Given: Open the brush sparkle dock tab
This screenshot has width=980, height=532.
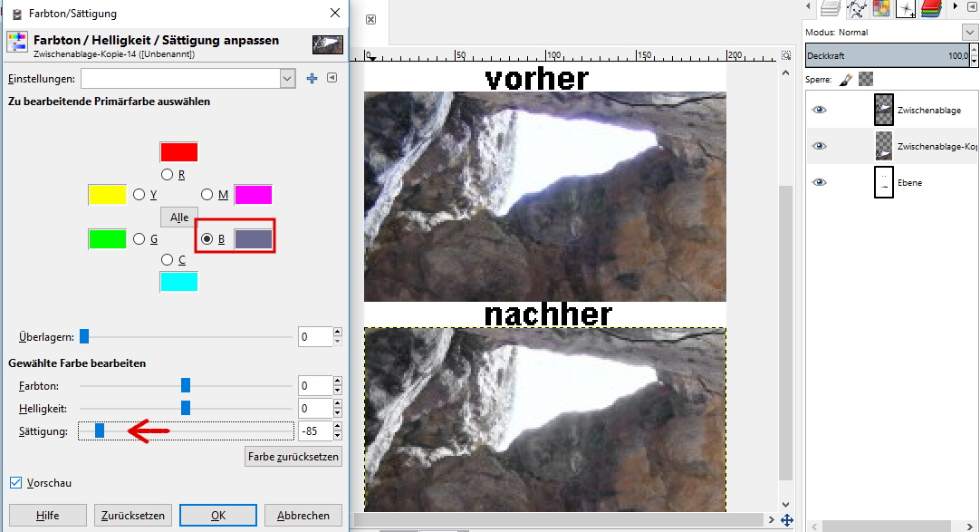Looking at the screenshot, I should [x=905, y=7].
